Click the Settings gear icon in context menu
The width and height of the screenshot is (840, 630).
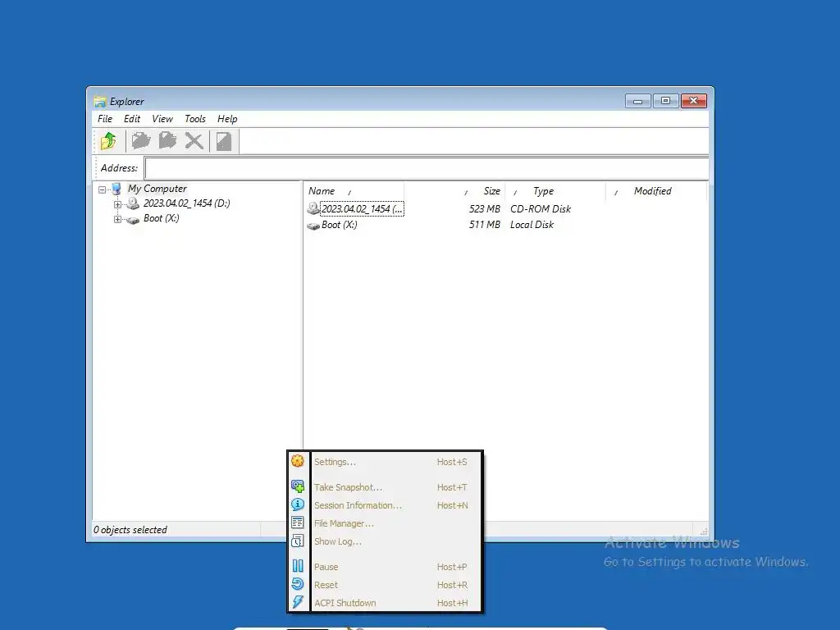pos(298,461)
